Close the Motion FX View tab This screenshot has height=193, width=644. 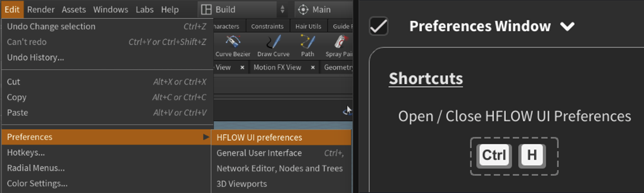313,67
